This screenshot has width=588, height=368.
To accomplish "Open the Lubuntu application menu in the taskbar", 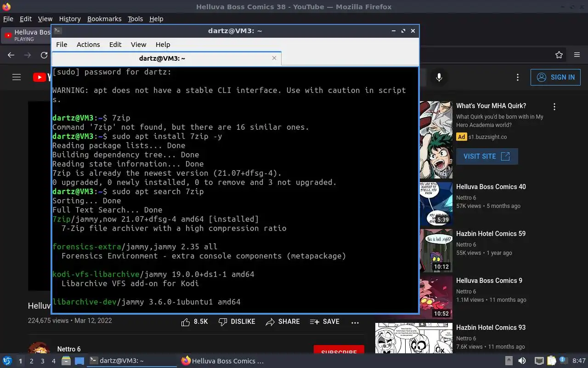I will click(x=7, y=361).
